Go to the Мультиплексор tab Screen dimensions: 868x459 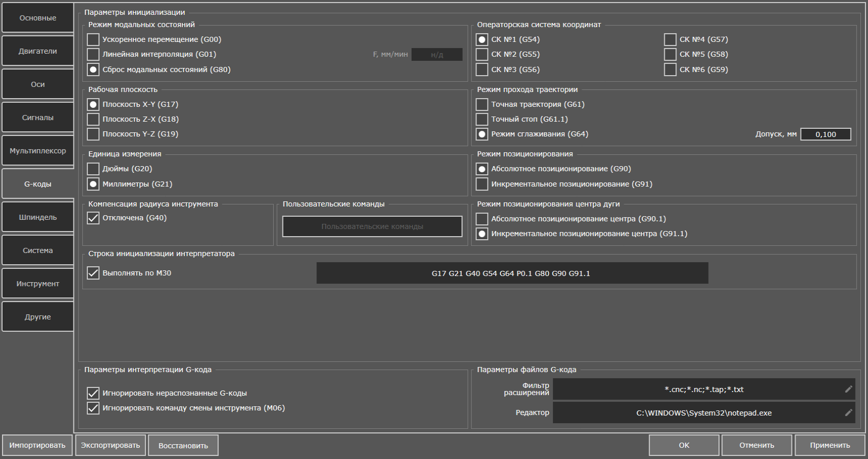point(38,151)
